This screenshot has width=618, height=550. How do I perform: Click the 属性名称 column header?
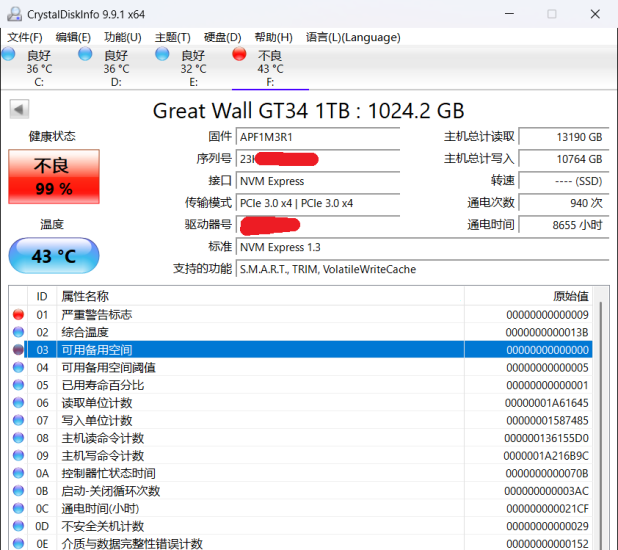[x=261, y=296]
